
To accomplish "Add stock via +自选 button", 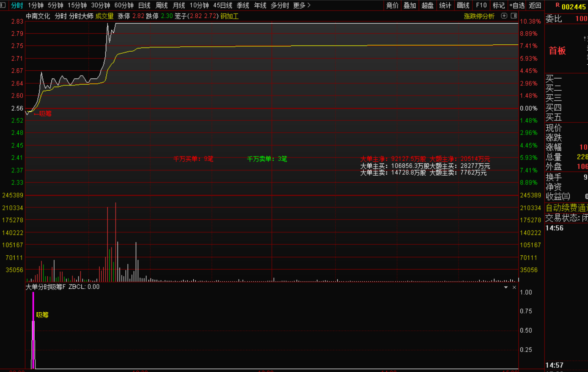I will coord(517,5).
